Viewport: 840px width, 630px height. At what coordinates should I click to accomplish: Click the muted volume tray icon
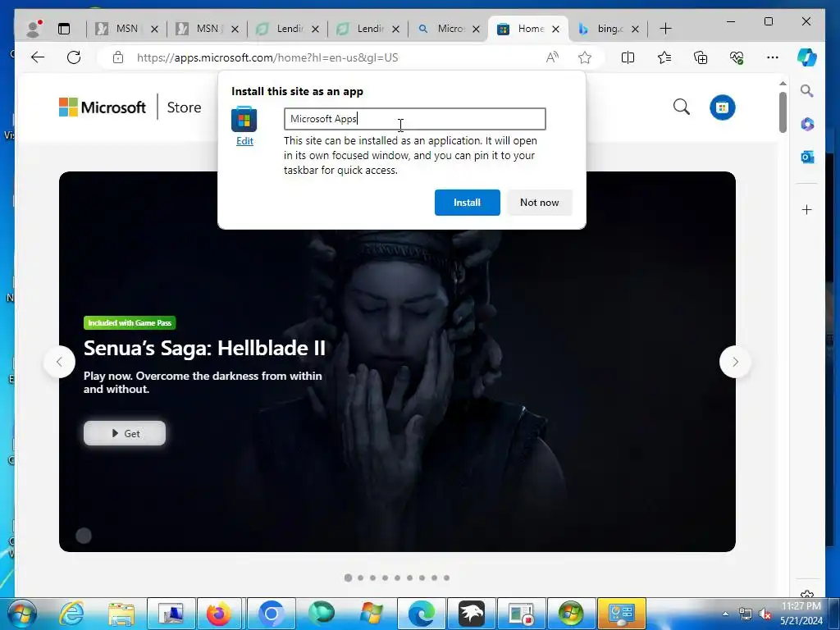point(765,614)
